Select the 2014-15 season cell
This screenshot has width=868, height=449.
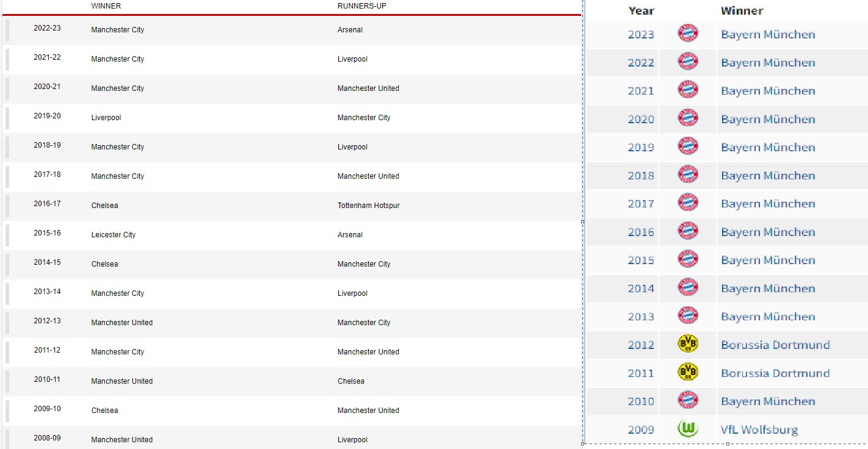point(47,262)
